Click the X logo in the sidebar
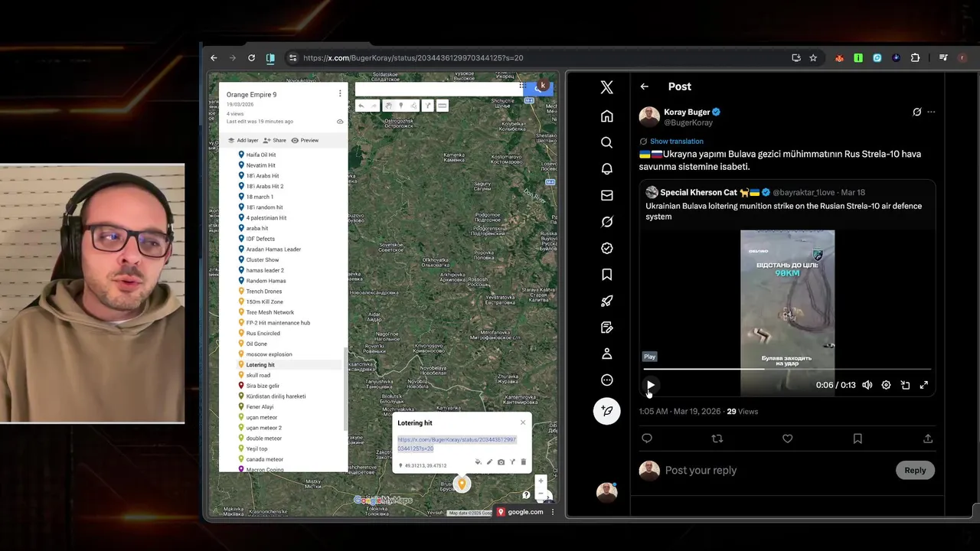Image resolution: width=980 pixels, height=551 pixels. click(606, 87)
